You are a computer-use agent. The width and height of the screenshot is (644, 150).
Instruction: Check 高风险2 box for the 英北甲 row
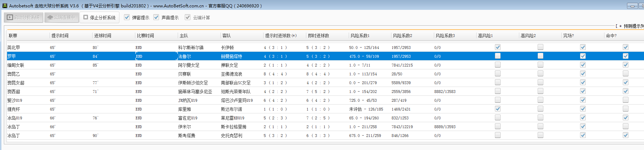540,47
